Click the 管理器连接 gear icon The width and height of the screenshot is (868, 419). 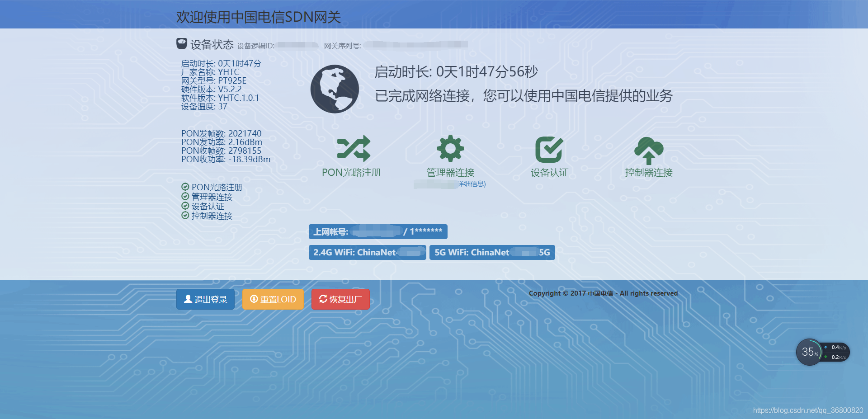pos(450,148)
